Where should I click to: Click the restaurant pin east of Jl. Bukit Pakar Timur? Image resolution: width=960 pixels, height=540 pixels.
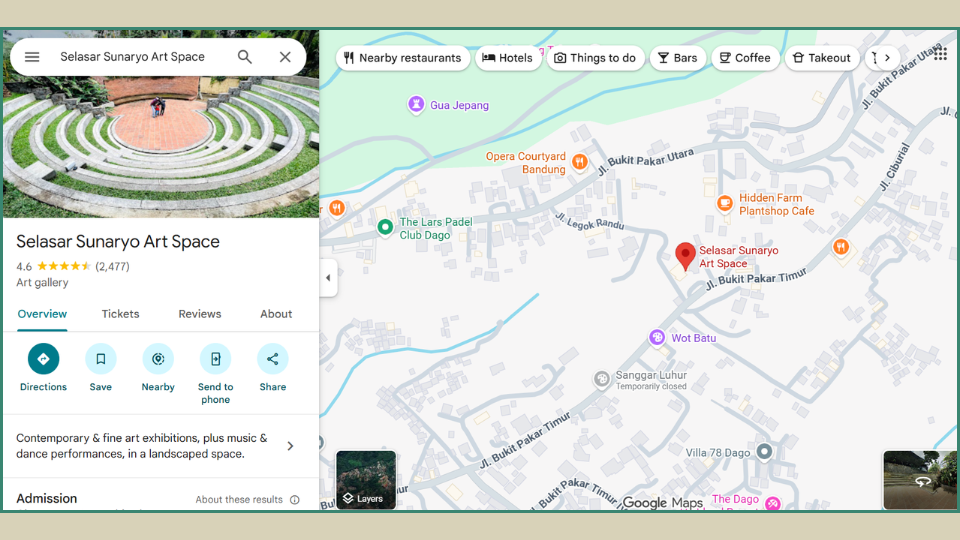click(841, 247)
